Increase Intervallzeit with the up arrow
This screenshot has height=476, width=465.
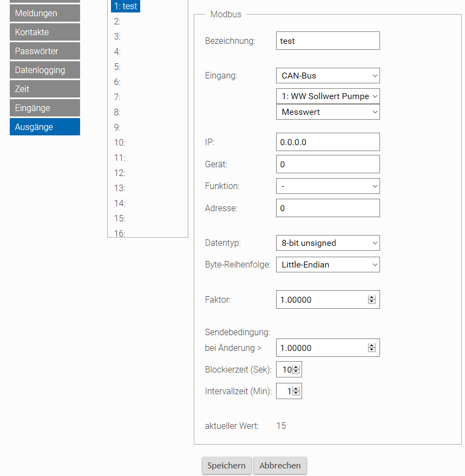(296, 389)
